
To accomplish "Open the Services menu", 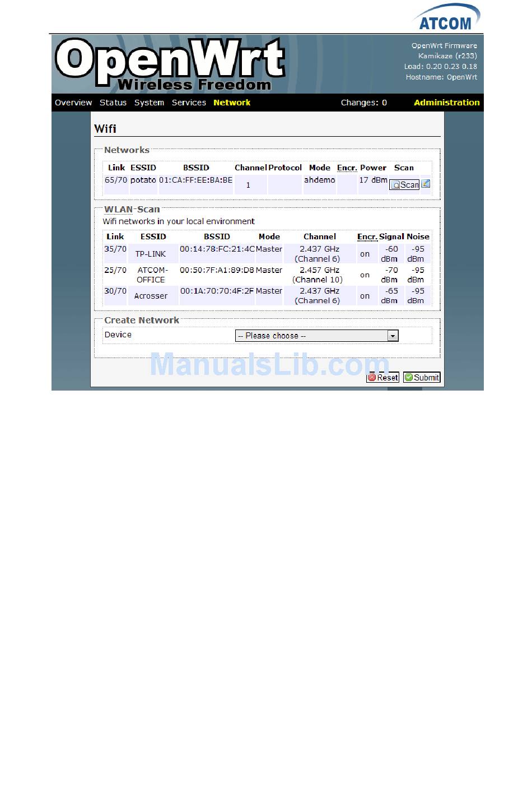I will pyautogui.click(x=189, y=103).
